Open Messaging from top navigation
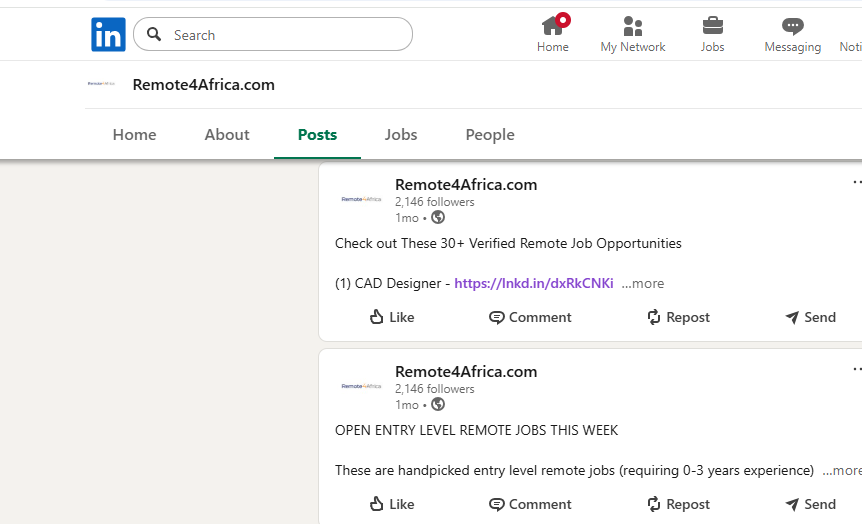This screenshot has width=862, height=524. point(792,34)
